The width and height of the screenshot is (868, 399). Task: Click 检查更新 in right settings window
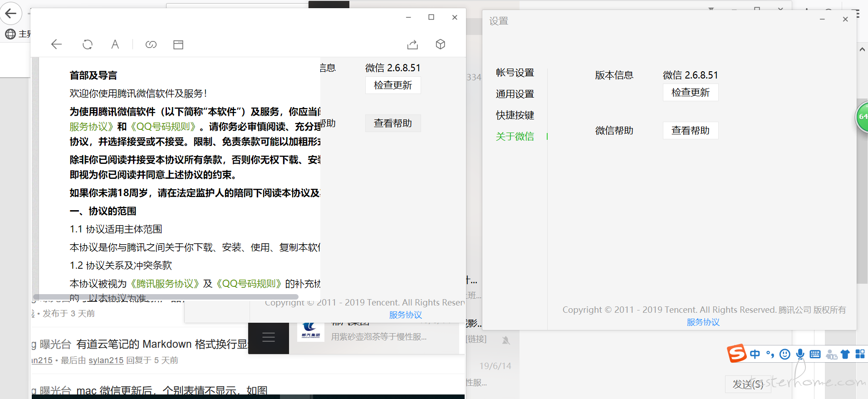pyautogui.click(x=691, y=93)
